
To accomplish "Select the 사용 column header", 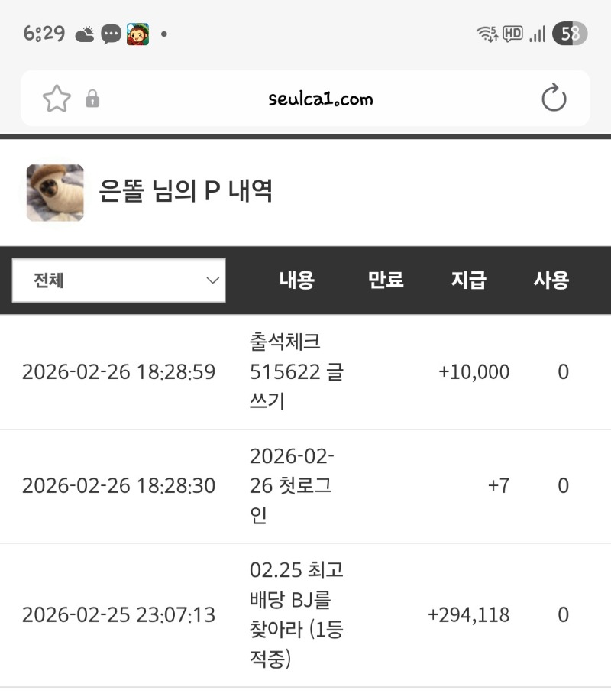I will (551, 280).
